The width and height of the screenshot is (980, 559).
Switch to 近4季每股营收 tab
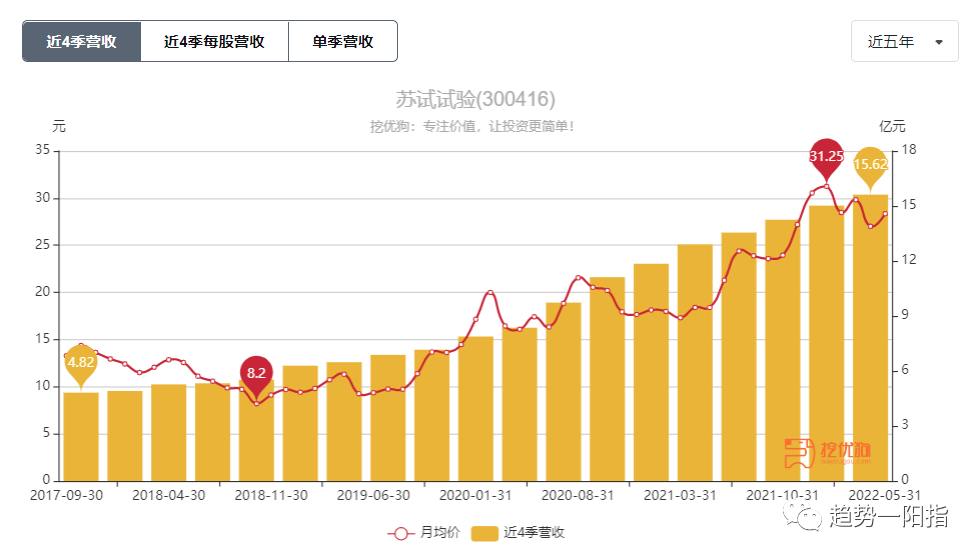tap(214, 41)
